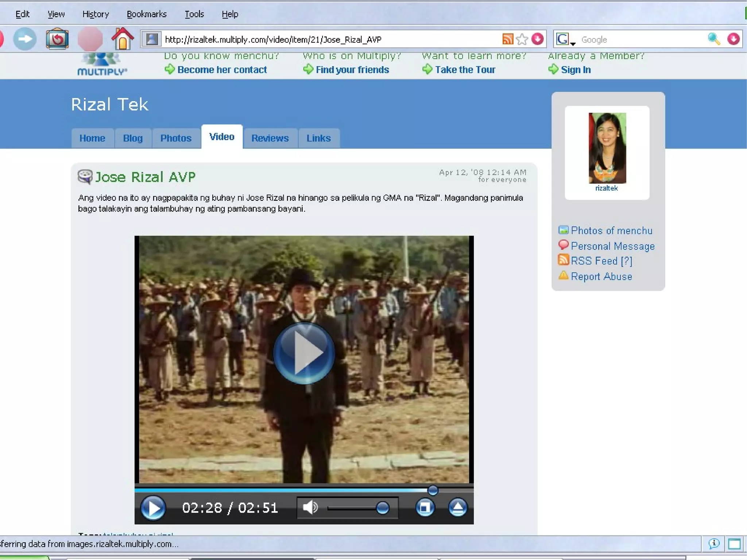Switch to the Photos tab
Image resolution: width=747 pixels, height=560 pixels.
176,138
